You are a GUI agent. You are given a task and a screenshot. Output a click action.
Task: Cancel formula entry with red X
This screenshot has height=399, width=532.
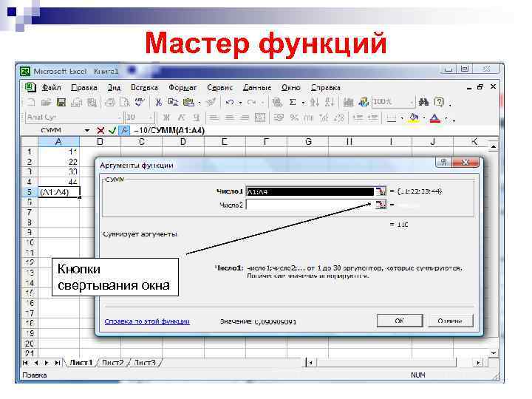point(100,130)
